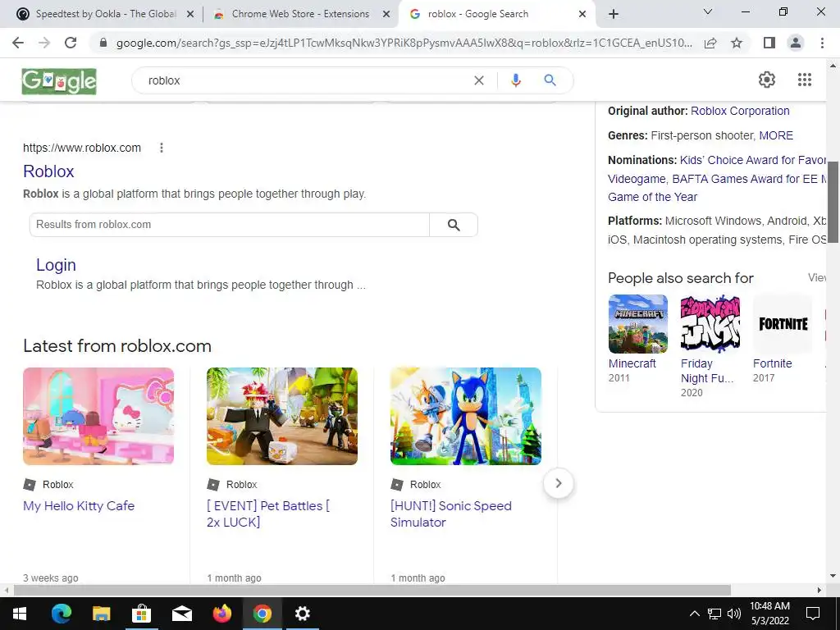
Task: Open Settings gear in the taskbar
Action: (302, 614)
